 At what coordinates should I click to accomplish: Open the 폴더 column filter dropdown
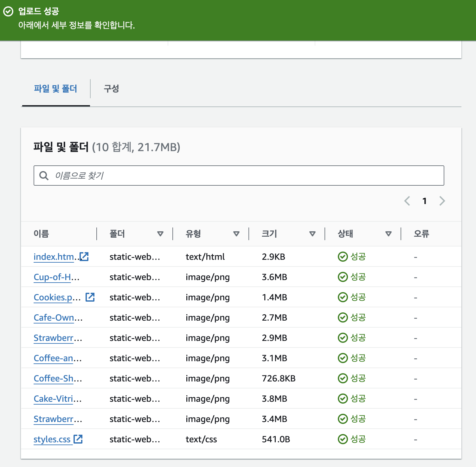coord(161,233)
